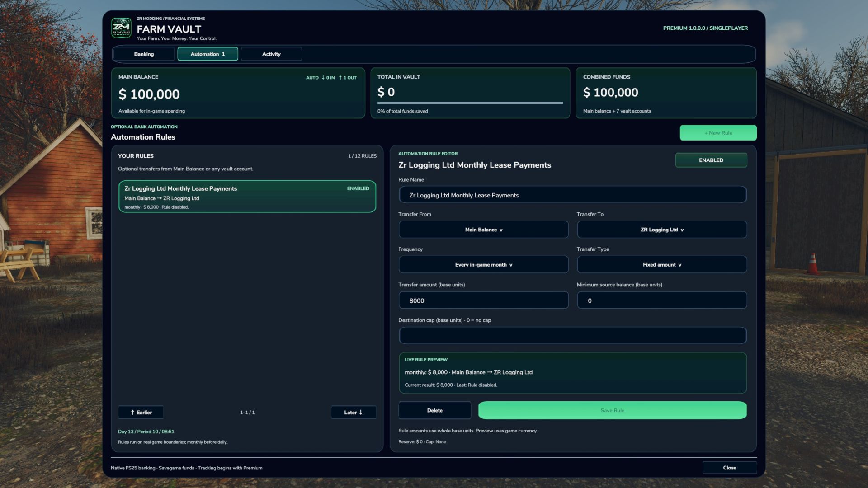Focus the Minimum source balance field
868x488 pixels.
[662, 300]
